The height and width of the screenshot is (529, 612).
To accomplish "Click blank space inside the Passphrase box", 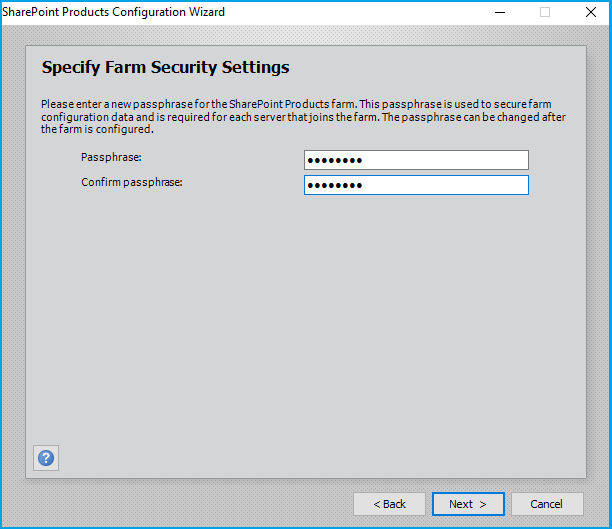I will pyautogui.click(x=445, y=160).
